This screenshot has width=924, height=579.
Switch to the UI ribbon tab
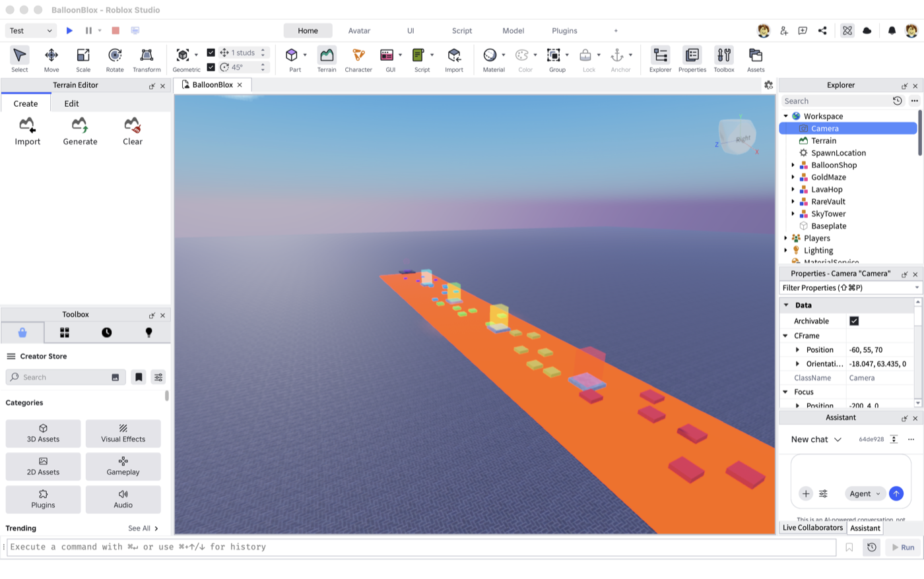click(411, 31)
